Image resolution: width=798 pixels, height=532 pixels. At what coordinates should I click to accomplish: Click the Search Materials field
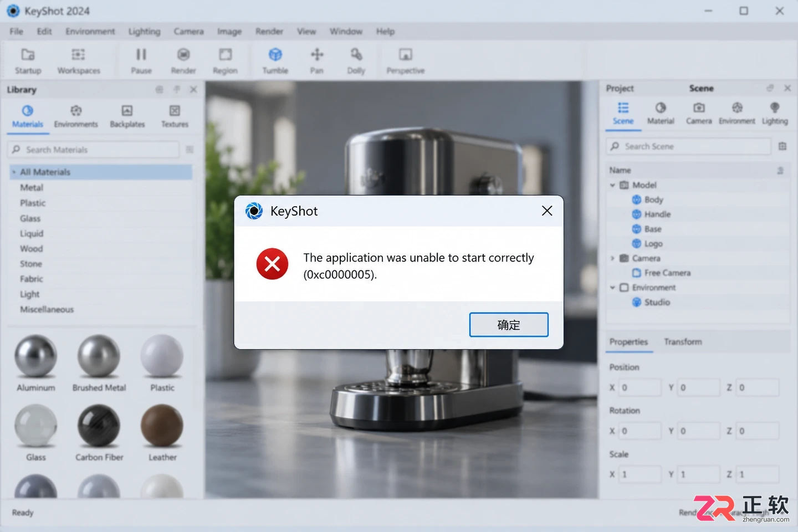94,150
